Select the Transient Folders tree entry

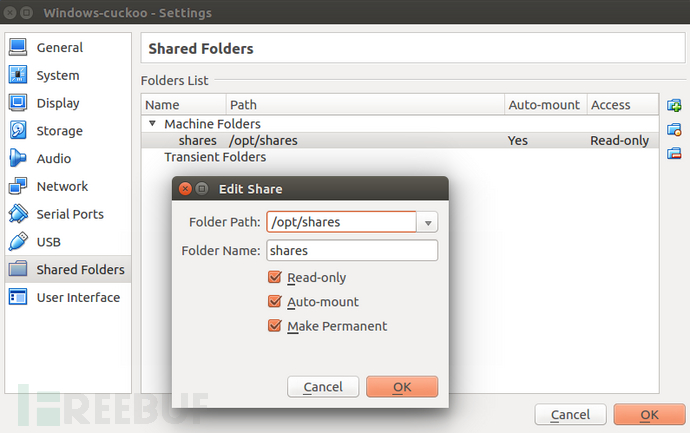(x=215, y=157)
